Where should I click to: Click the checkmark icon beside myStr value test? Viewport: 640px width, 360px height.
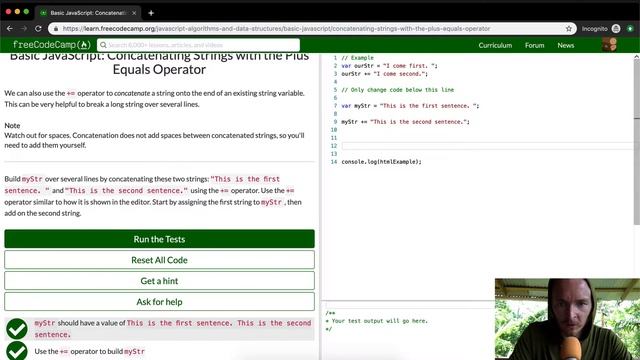click(17, 329)
